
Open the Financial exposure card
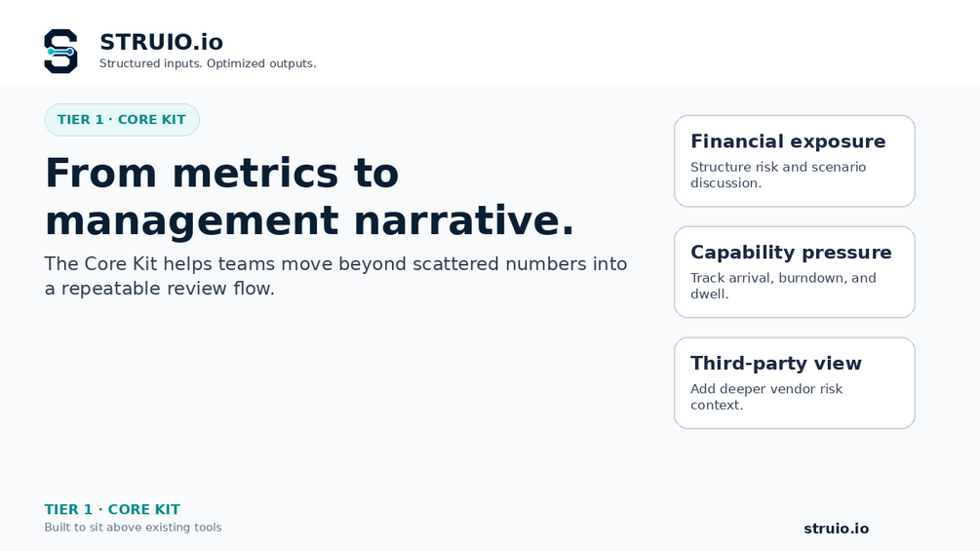pyautogui.click(x=795, y=161)
